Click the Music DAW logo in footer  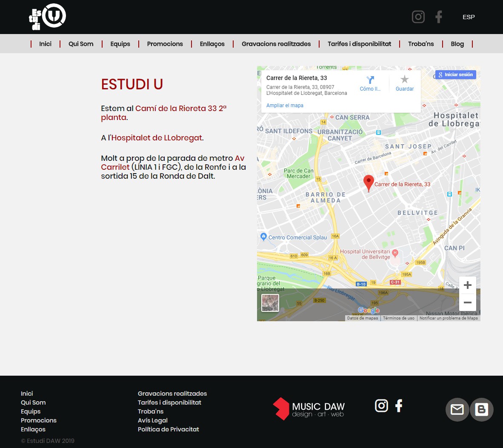click(x=309, y=409)
